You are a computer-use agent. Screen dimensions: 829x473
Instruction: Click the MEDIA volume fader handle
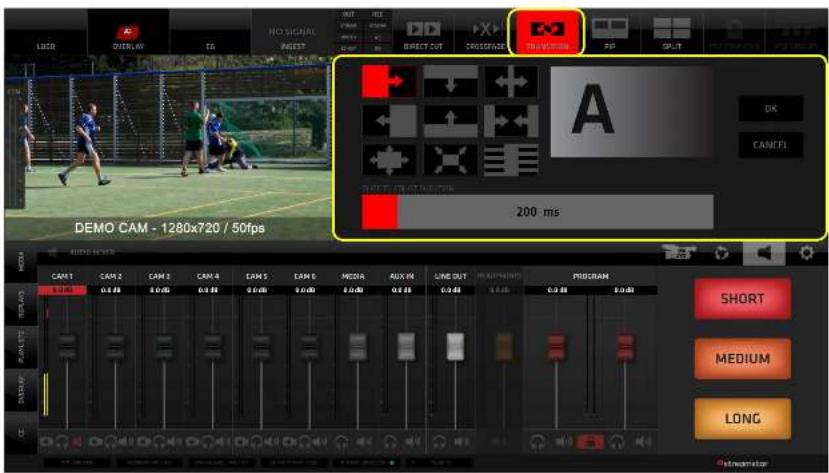pyautogui.click(x=358, y=347)
